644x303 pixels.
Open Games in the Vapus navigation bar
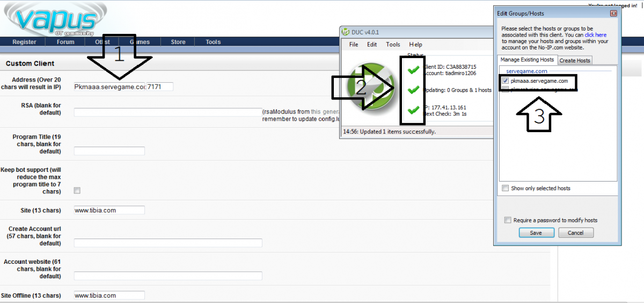[x=140, y=42]
